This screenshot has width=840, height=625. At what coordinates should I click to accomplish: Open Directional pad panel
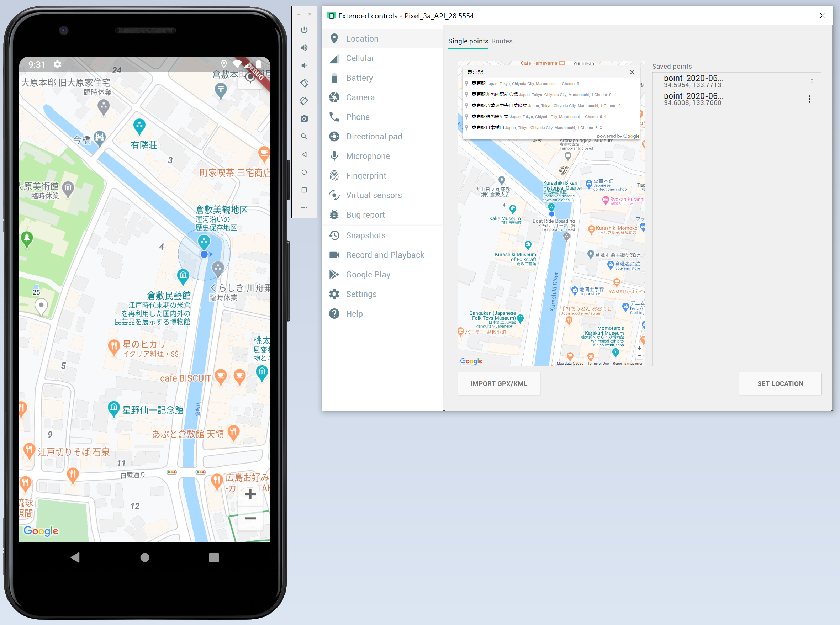382,137
